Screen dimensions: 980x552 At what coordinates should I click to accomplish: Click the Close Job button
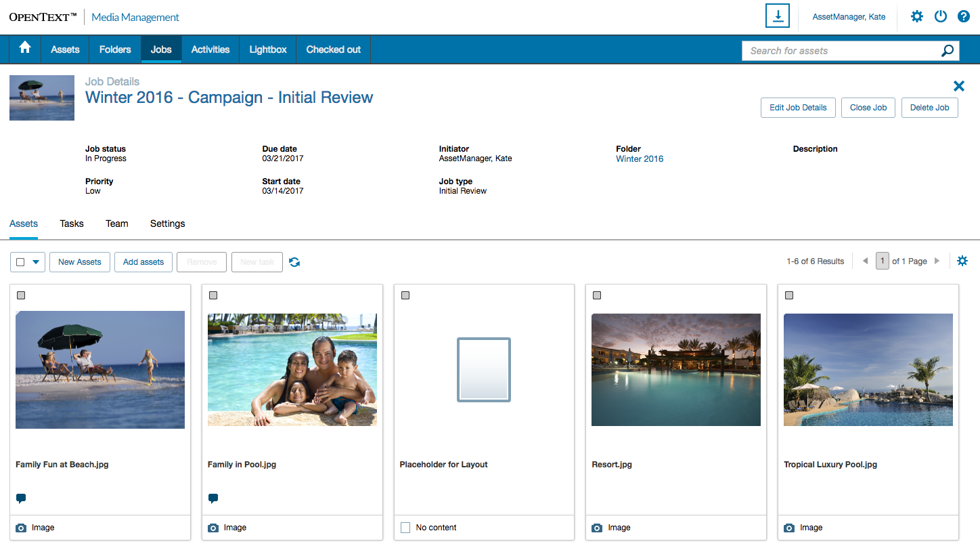click(868, 108)
